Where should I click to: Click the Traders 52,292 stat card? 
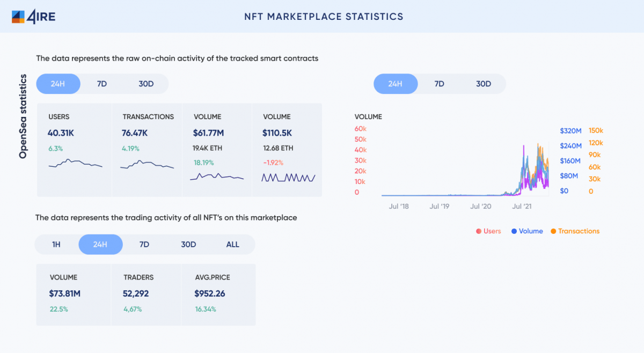click(x=146, y=294)
